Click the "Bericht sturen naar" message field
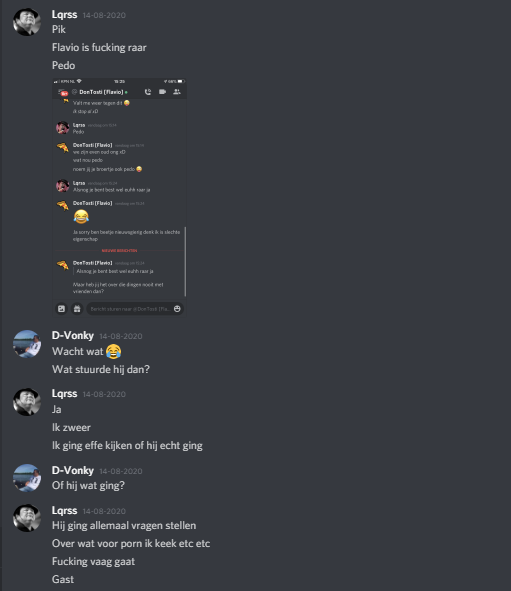This screenshot has height=591, width=511. 130,309
